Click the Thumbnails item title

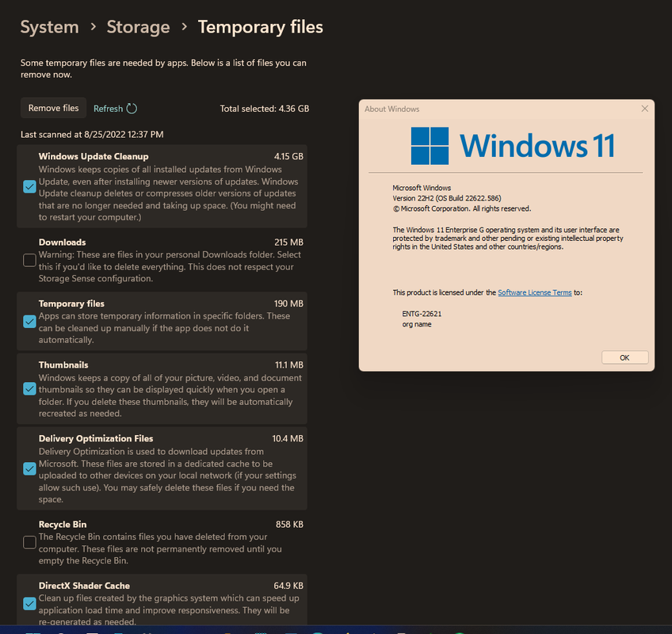[63, 365]
